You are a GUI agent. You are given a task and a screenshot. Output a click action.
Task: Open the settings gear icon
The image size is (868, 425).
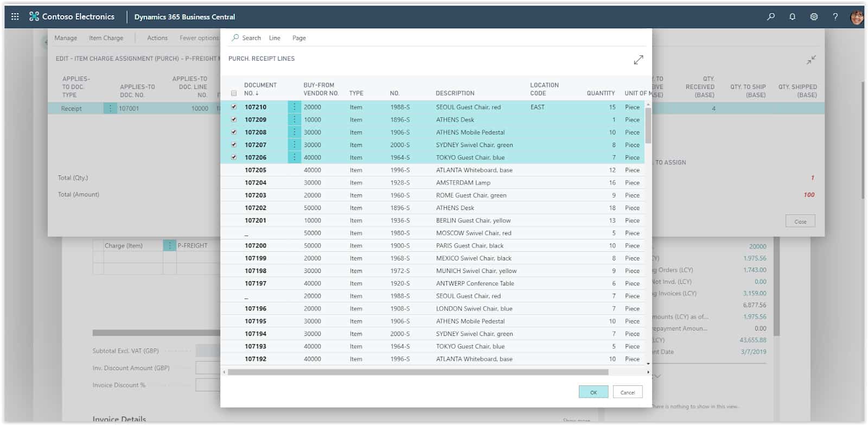point(814,16)
